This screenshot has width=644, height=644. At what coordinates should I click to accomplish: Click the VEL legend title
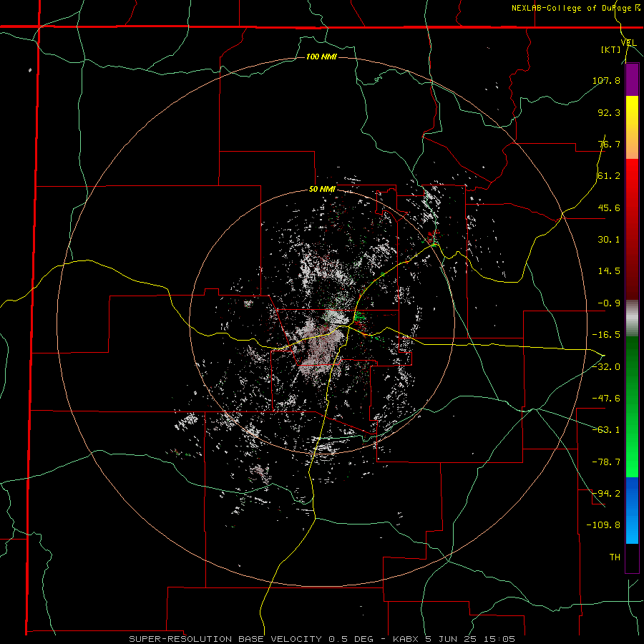pos(628,42)
